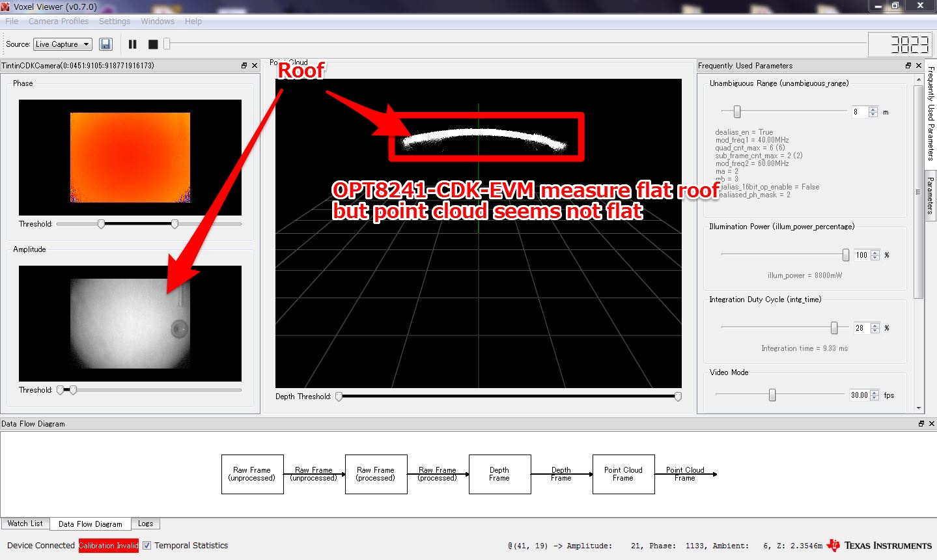
Task: Open the Settings menu
Action: point(115,21)
